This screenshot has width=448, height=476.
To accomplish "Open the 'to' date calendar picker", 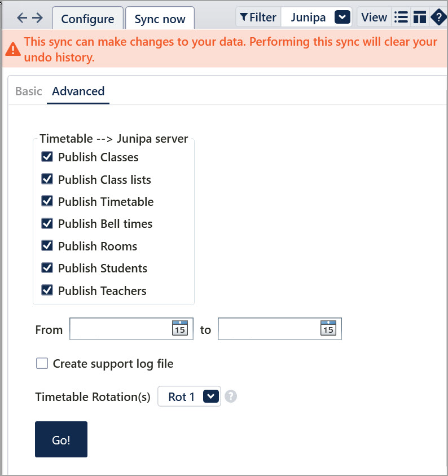I will coord(328,328).
